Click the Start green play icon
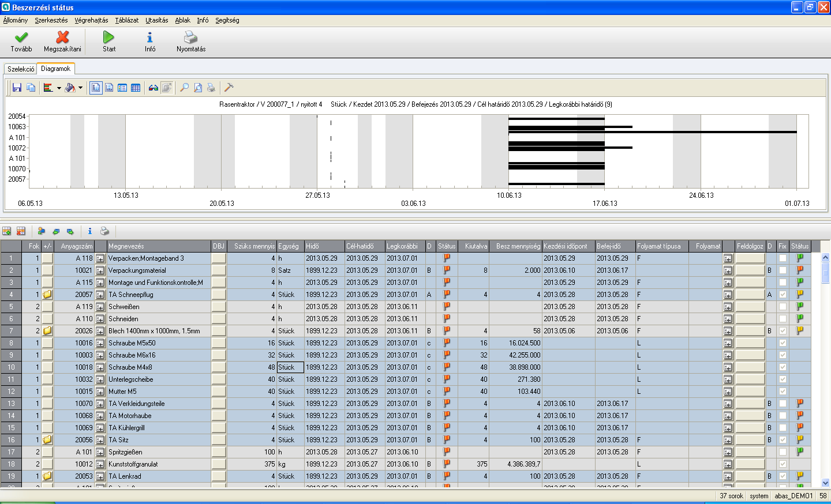This screenshot has width=831, height=504. [109, 37]
